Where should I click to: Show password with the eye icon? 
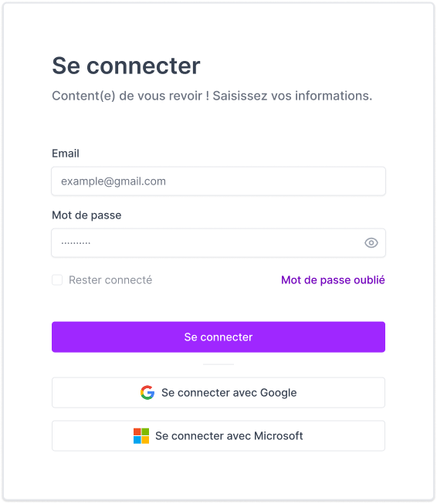[371, 242]
